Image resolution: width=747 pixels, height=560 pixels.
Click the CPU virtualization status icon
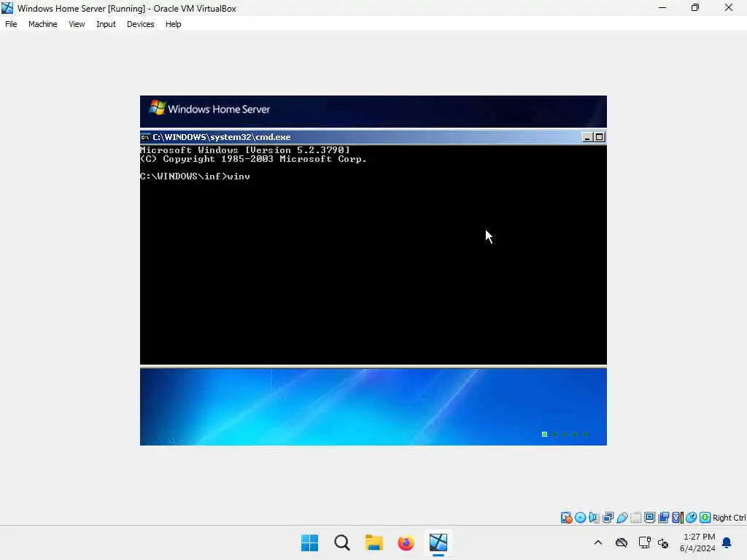pyautogui.click(x=678, y=518)
